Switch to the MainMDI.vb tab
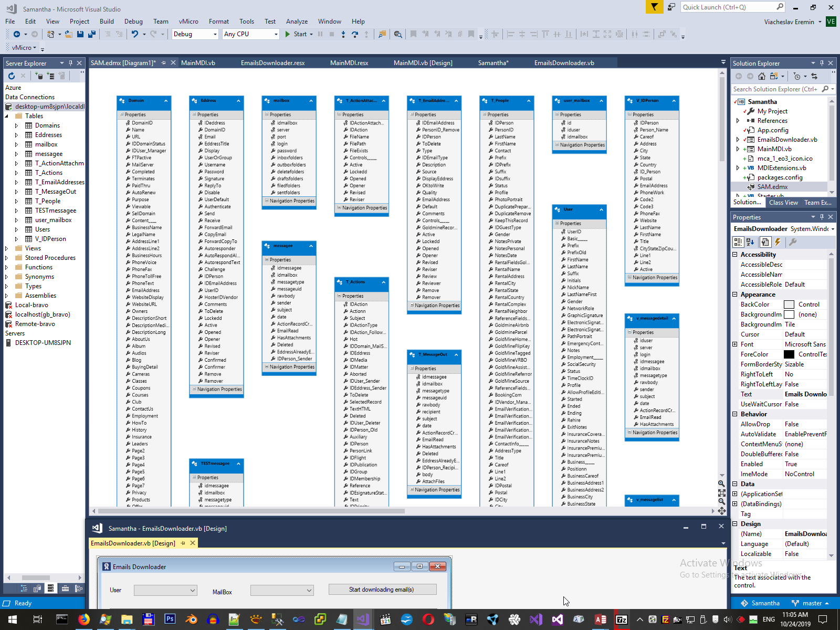 point(198,63)
